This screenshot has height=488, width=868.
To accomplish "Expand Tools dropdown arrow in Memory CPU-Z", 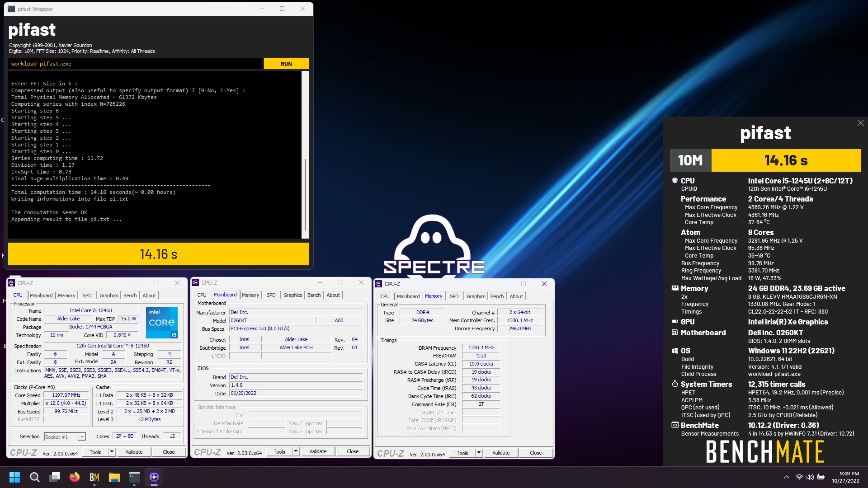I will tap(479, 453).
